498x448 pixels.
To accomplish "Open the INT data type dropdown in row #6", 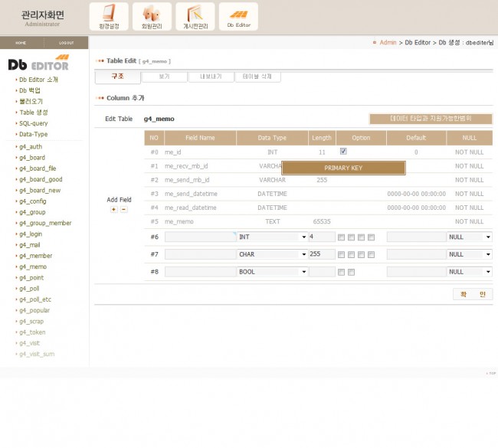I will pyautogui.click(x=272, y=237).
